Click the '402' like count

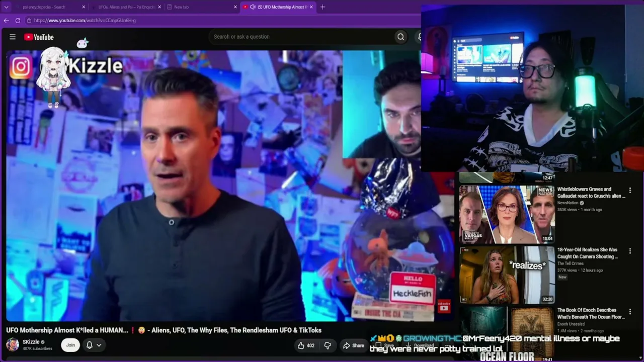[x=310, y=345]
